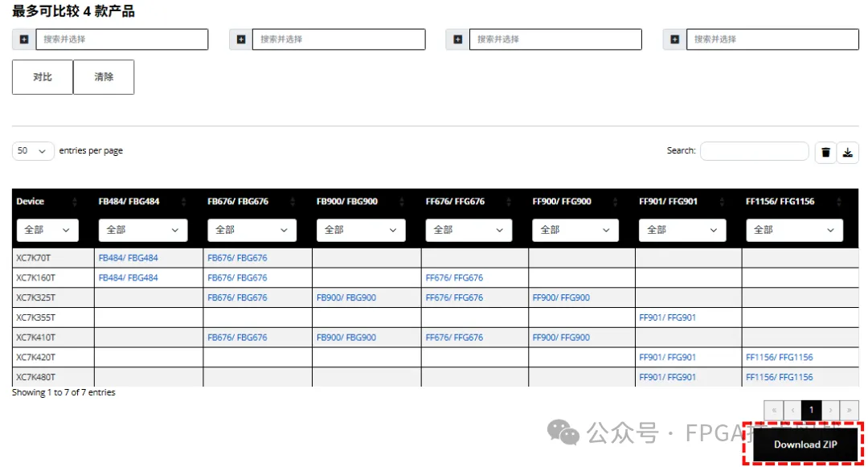868x467 pixels.
Task: Sort by FB900/ FBG900 column arrows
Action: (401, 202)
